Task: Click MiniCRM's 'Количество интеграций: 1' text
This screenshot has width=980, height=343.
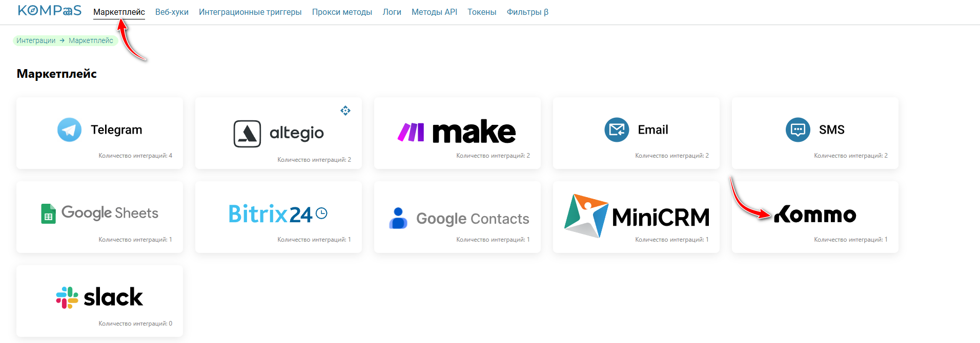Action: [x=672, y=240]
